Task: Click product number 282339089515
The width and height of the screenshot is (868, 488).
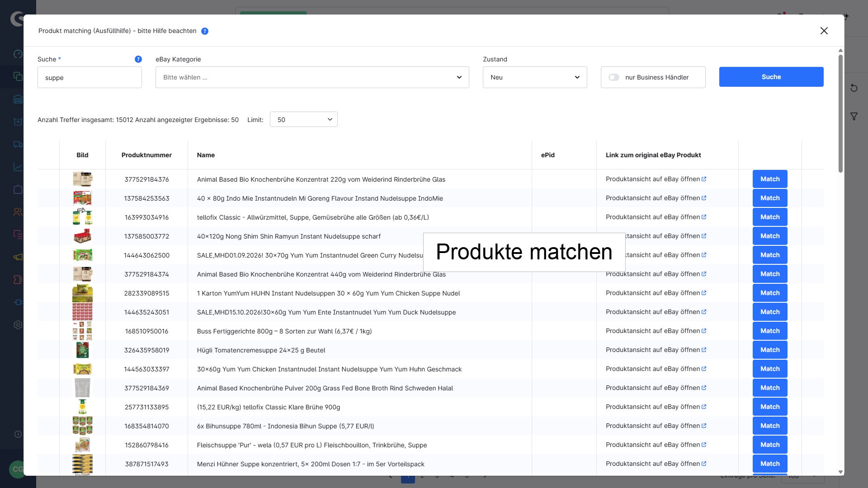Action: 146,293
